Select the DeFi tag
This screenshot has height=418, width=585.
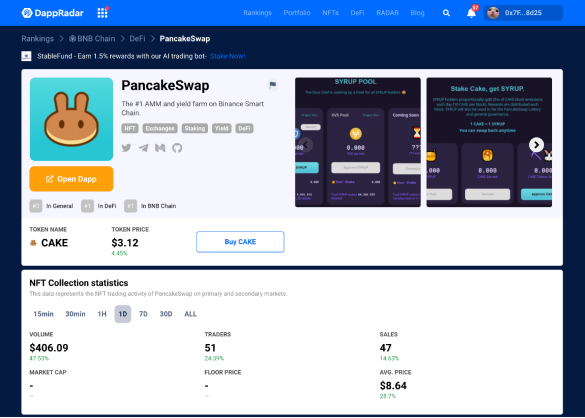pyautogui.click(x=244, y=128)
